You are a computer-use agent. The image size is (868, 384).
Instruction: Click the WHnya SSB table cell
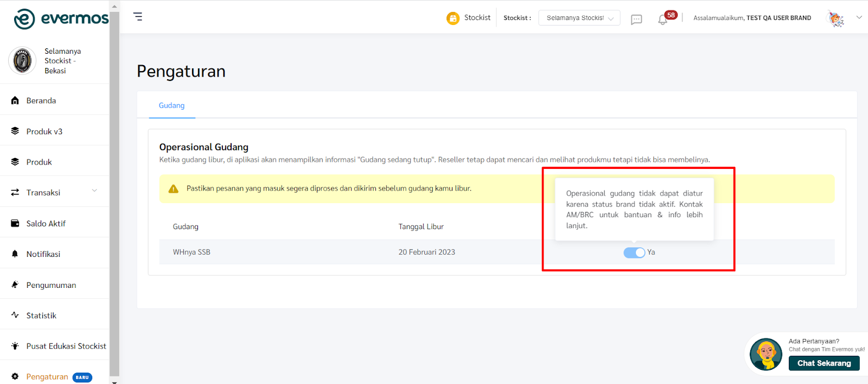pos(192,252)
